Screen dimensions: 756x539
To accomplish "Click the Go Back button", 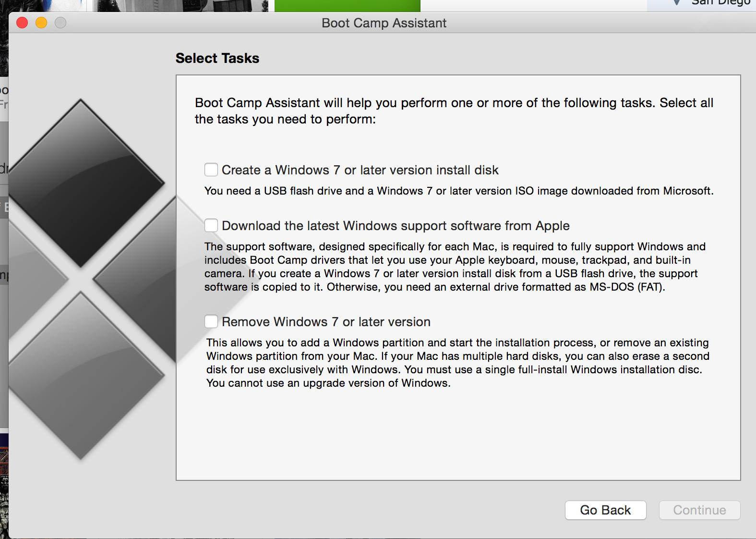I will [x=605, y=510].
